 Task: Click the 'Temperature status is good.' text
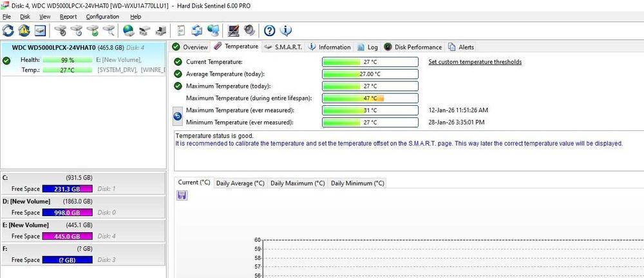pos(214,135)
